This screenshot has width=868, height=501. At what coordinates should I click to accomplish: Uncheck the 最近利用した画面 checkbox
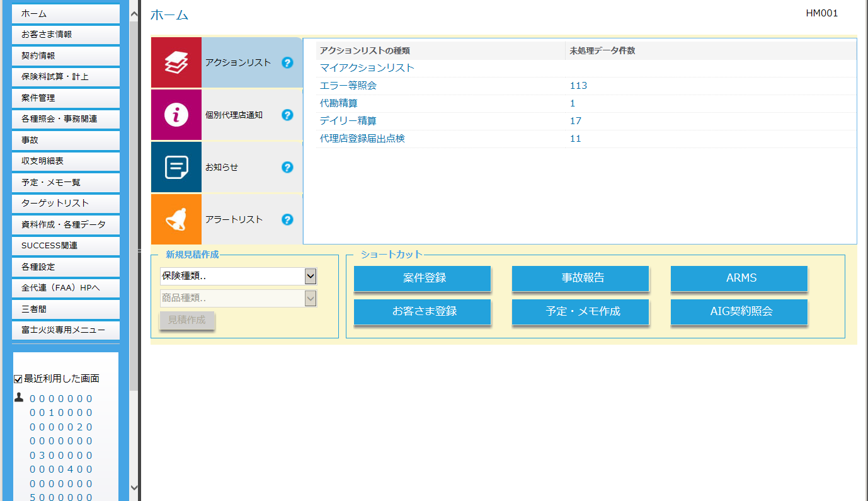[x=18, y=379]
